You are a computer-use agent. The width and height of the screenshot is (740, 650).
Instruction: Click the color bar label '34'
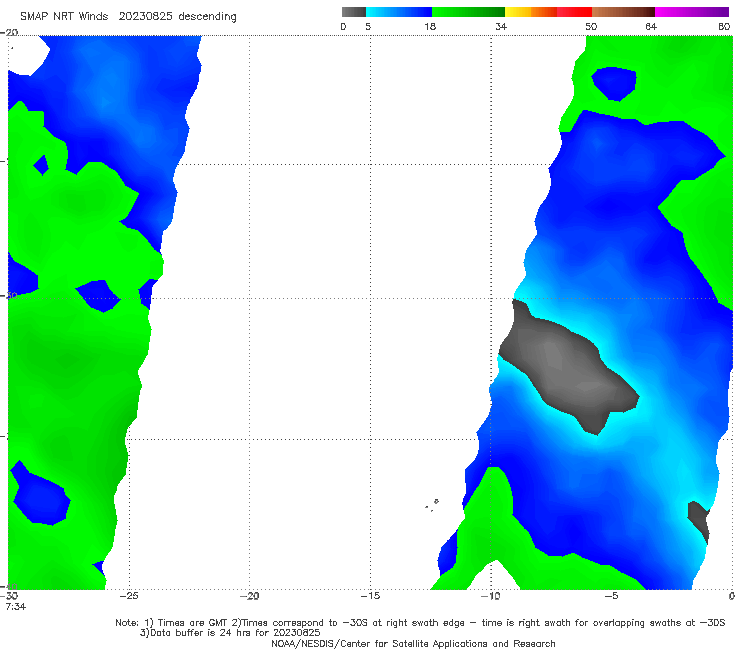click(x=501, y=27)
